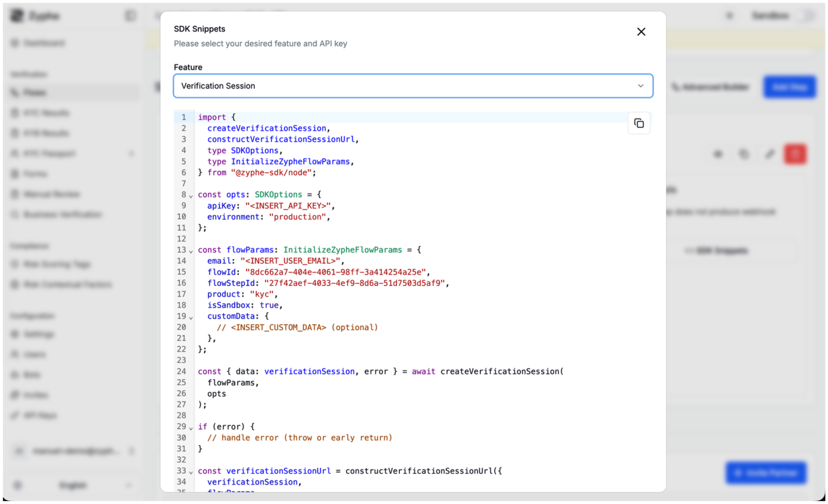Open the Feature dropdown showing Verification Session

(x=413, y=86)
